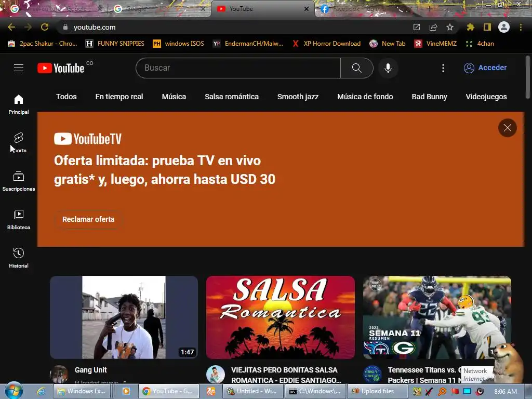Screen dimensions: 532x399
Task: Select the Bad Bunny chip
Action: (429, 97)
